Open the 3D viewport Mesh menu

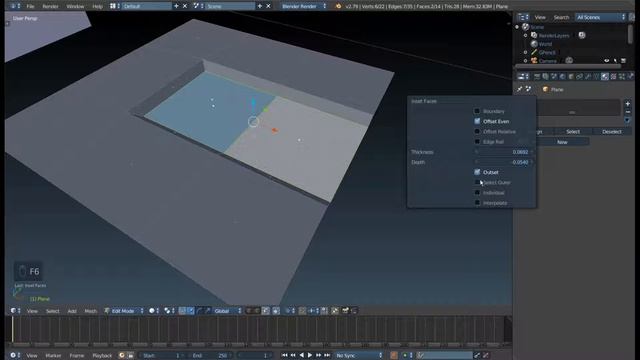(90, 311)
